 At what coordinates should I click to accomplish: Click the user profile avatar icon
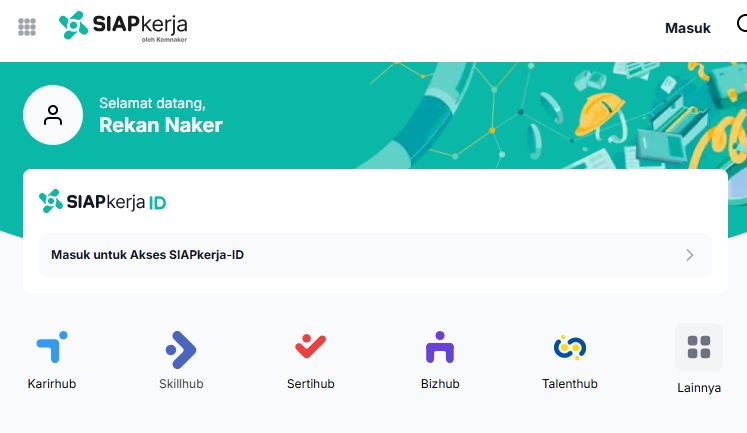(x=53, y=115)
